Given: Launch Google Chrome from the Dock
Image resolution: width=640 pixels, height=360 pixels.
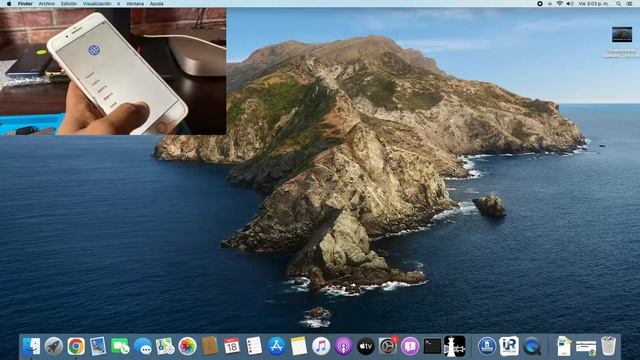Looking at the screenshot, I should pyautogui.click(x=76, y=346).
